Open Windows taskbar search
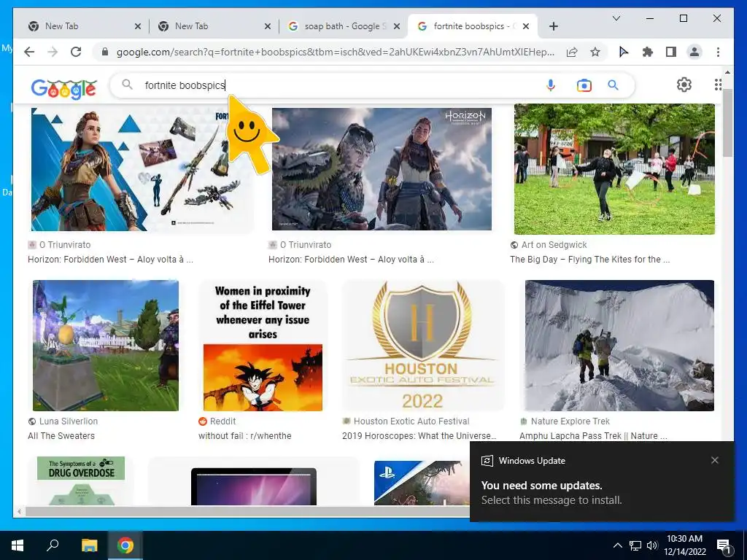 click(x=53, y=545)
